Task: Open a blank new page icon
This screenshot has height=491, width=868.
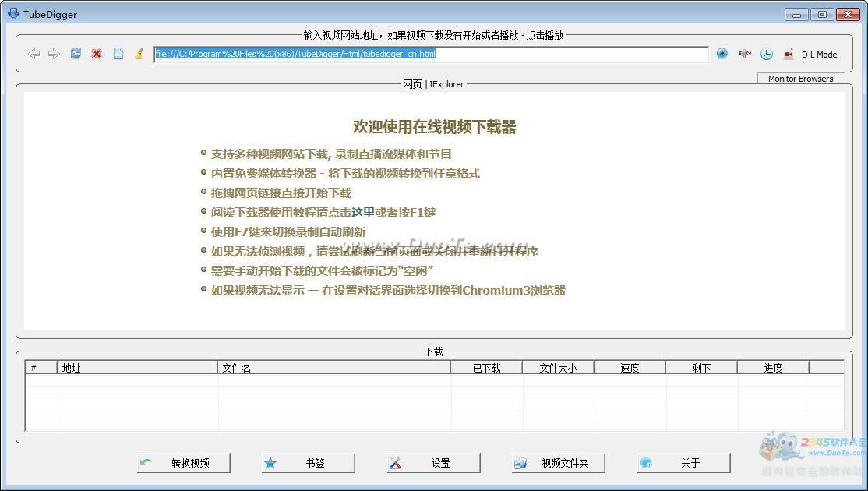Action: (x=118, y=54)
